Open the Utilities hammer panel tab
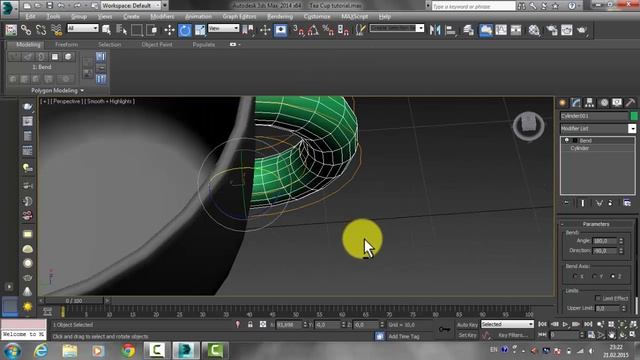This screenshot has width=640, height=360. pos(630,102)
